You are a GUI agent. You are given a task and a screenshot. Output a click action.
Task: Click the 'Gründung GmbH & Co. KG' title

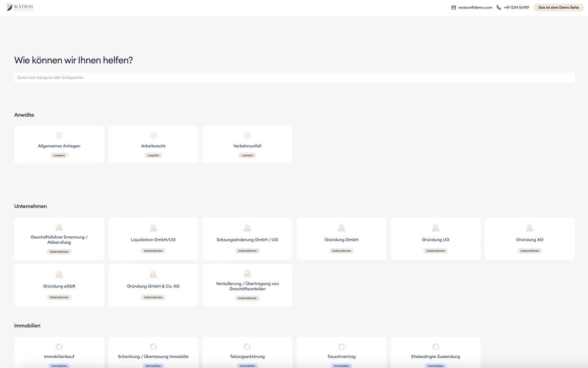coord(153,286)
